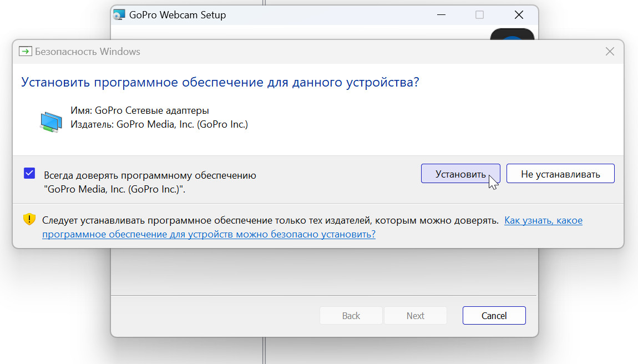Click the GoPro Webcam Setup installer icon
This screenshot has width=638, height=364.
pyautogui.click(x=119, y=15)
